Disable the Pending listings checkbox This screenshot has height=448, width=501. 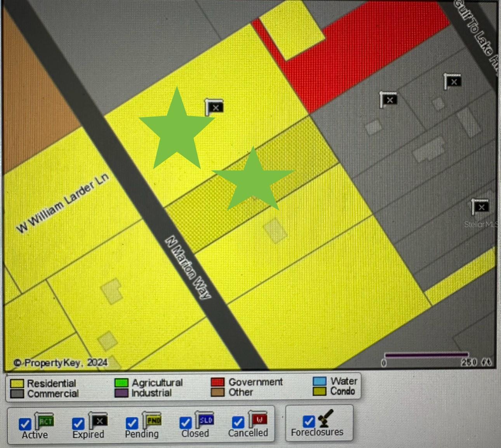(x=132, y=423)
